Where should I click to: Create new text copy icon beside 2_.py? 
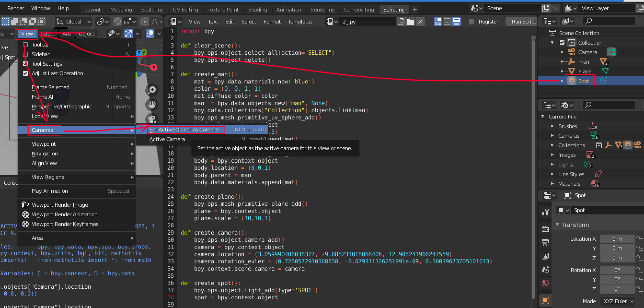click(x=401, y=22)
